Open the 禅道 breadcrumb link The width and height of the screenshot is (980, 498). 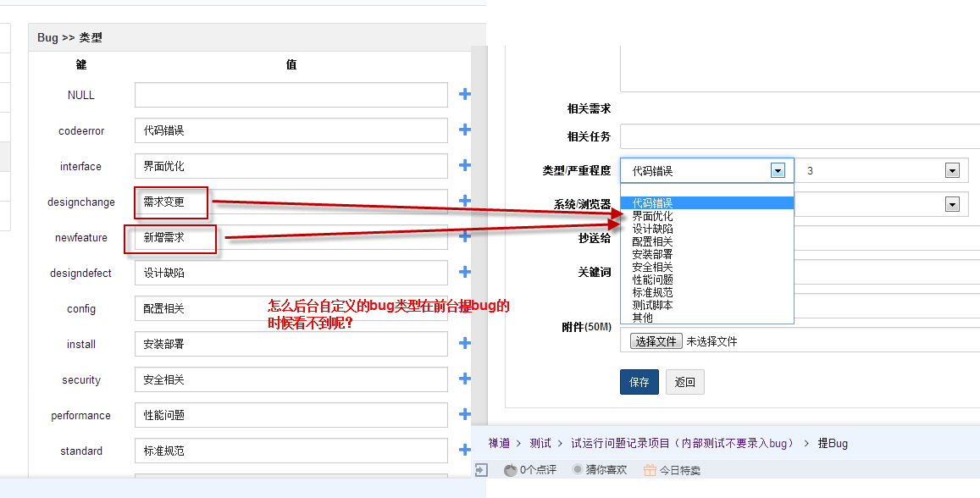pos(499,443)
